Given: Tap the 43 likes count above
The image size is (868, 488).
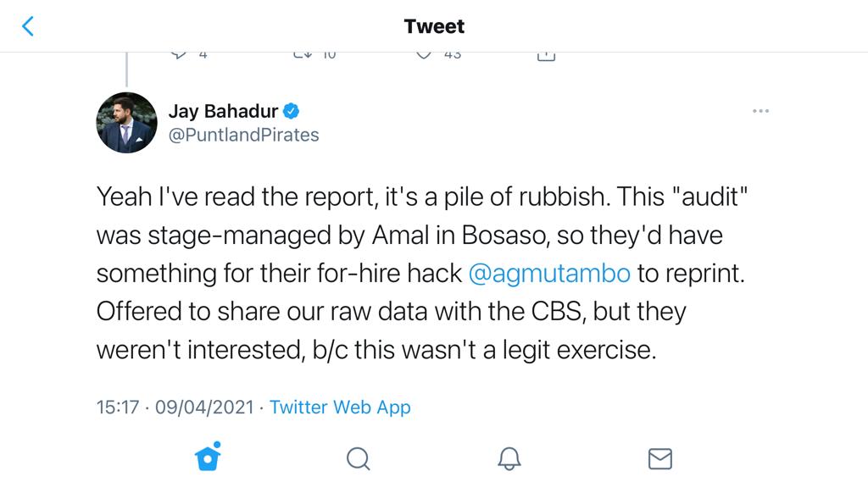Looking at the screenshot, I should 453,54.
